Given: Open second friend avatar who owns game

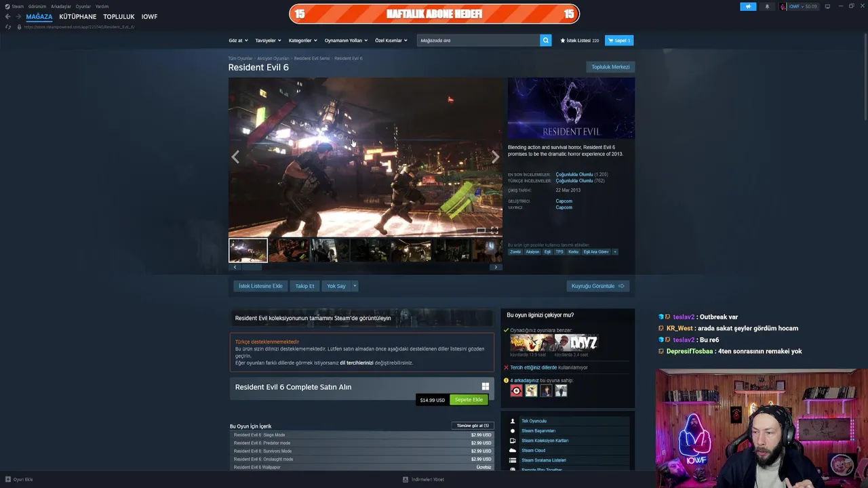Looking at the screenshot, I should click(531, 390).
